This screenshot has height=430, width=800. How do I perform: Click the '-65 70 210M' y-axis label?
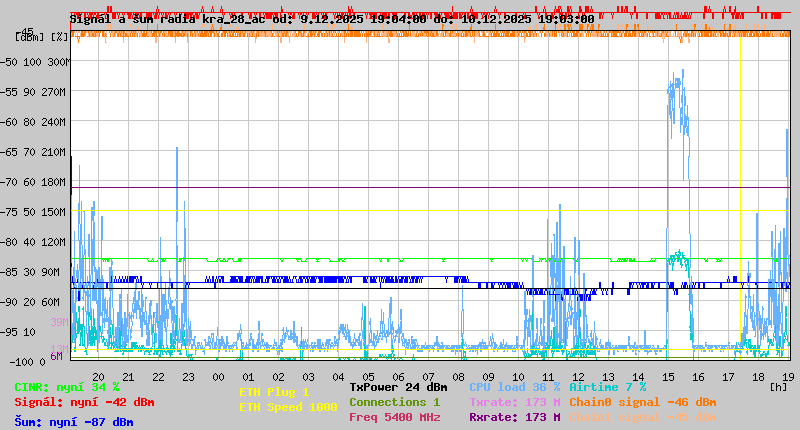click(x=33, y=152)
